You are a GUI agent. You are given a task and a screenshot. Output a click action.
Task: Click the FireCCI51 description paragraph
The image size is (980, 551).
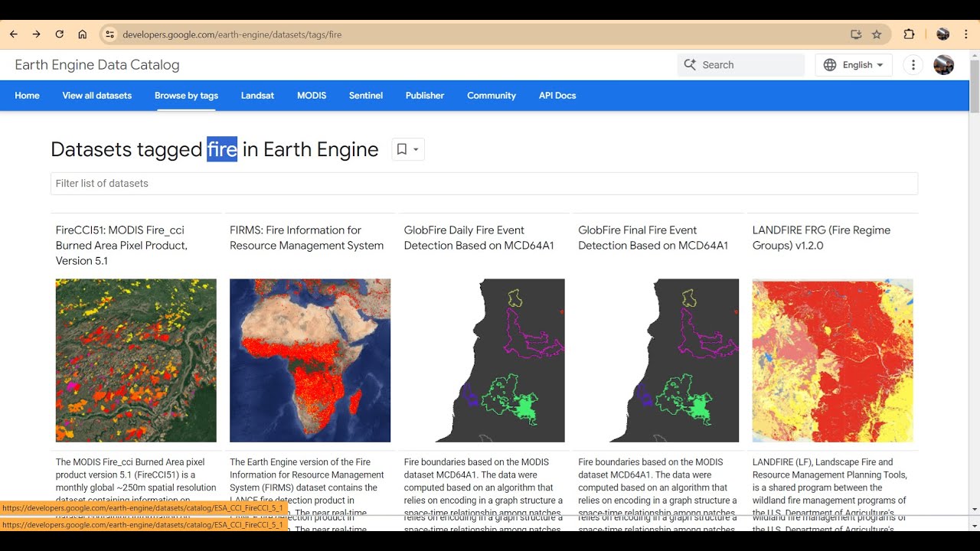coord(136,487)
